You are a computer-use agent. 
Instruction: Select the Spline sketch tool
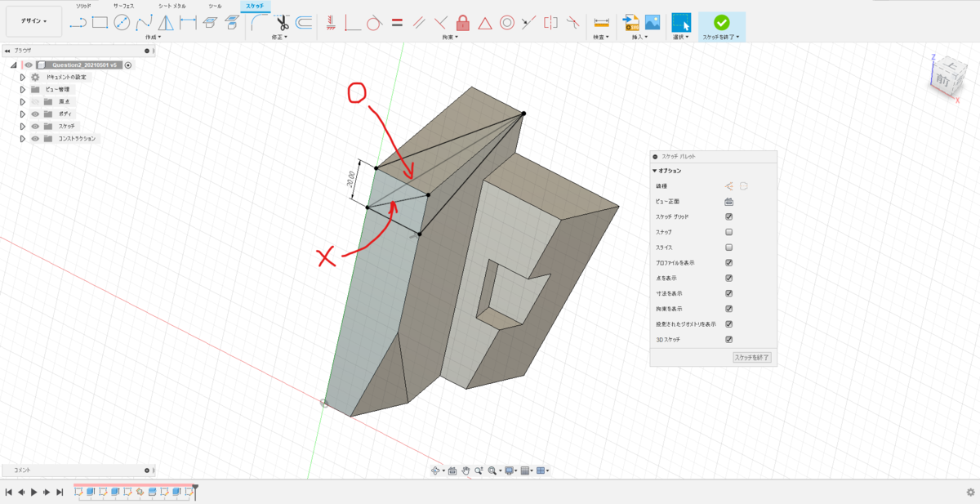click(x=144, y=23)
